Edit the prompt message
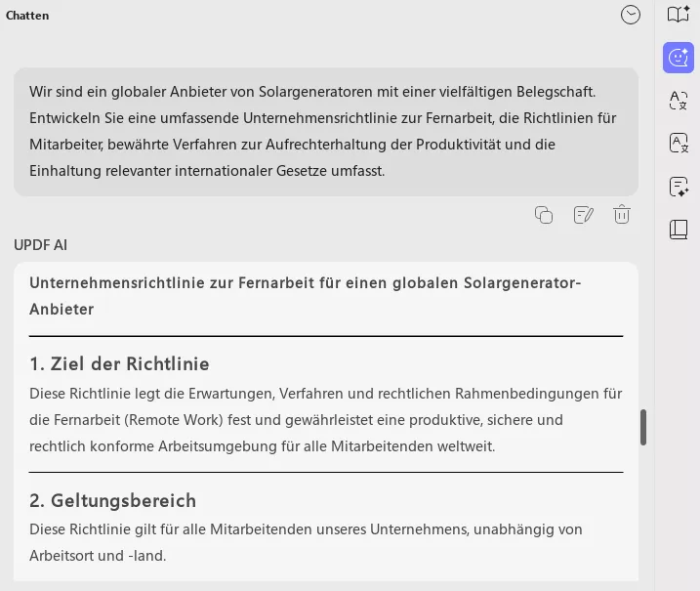The image size is (700, 591). tap(583, 215)
